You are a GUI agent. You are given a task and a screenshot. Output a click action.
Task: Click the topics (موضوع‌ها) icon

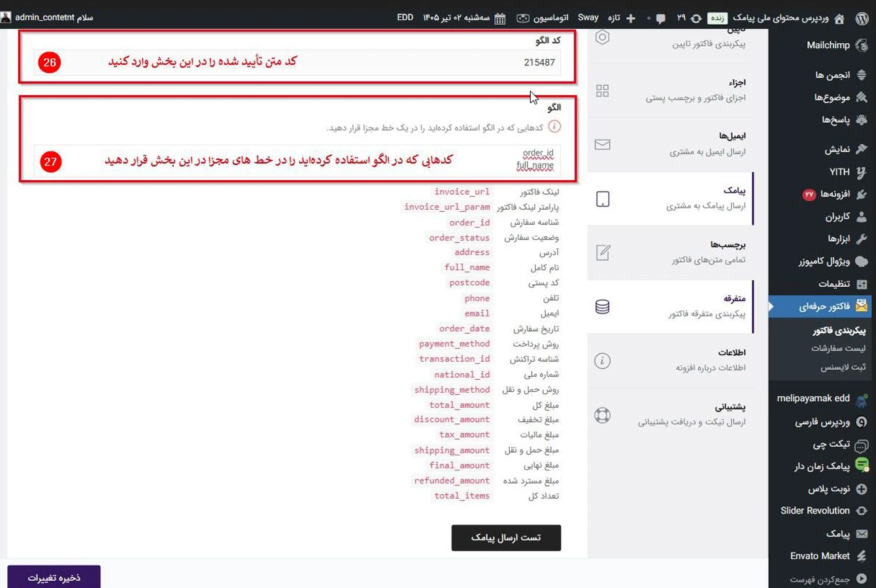862,97
